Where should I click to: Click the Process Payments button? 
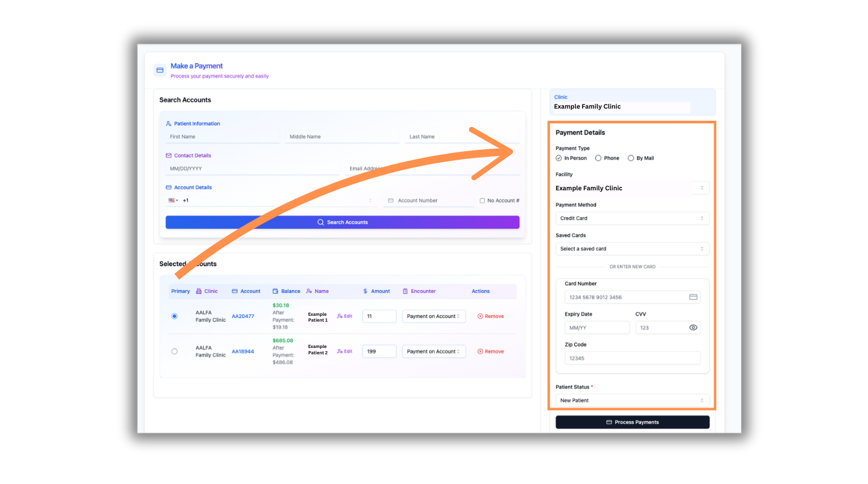tap(633, 422)
